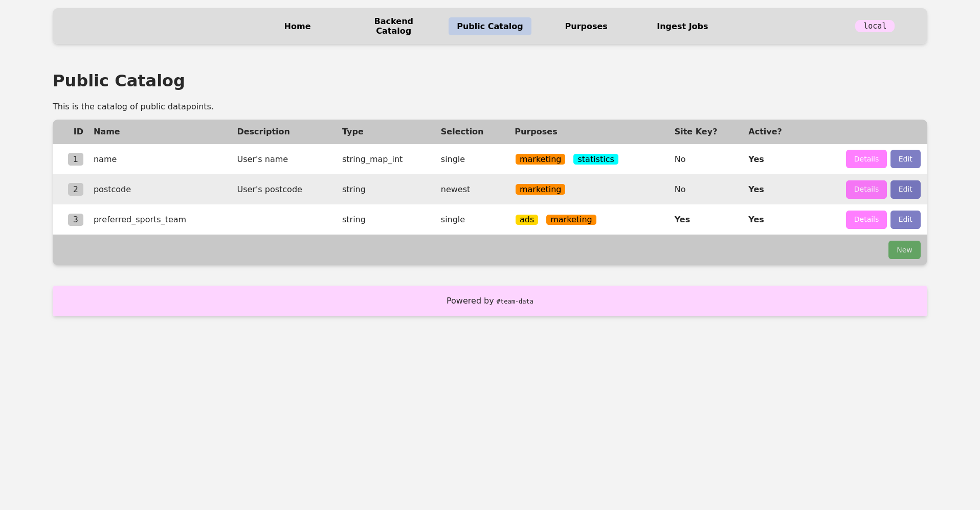Select the Public Catalog tab

pos(489,26)
